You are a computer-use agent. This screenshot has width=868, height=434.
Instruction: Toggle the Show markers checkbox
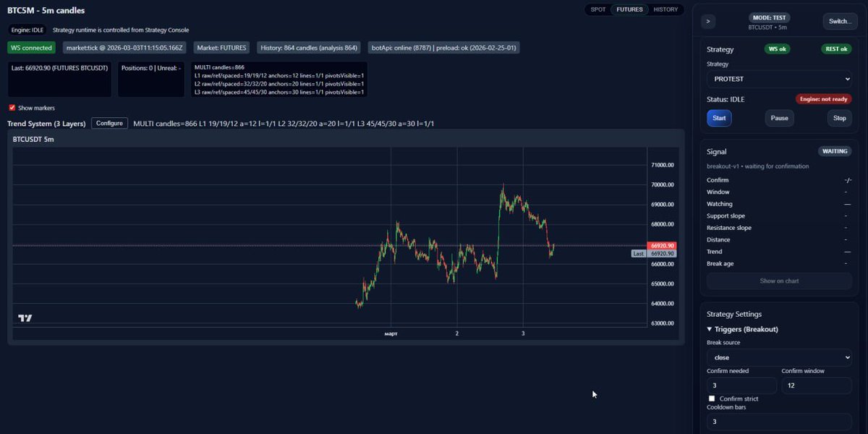pyautogui.click(x=12, y=108)
